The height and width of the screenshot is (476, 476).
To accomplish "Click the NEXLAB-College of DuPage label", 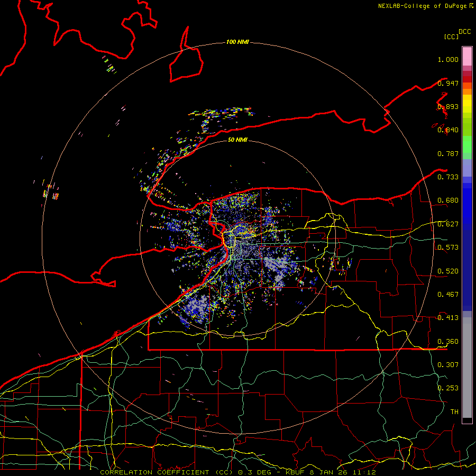I will click(x=422, y=6).
